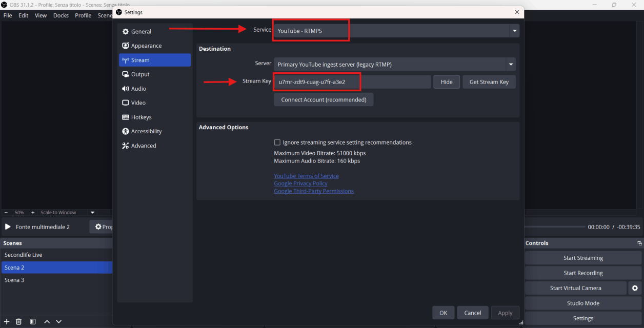
Task: Go to the Audio settings category
Action: click(x=154, y=89)
